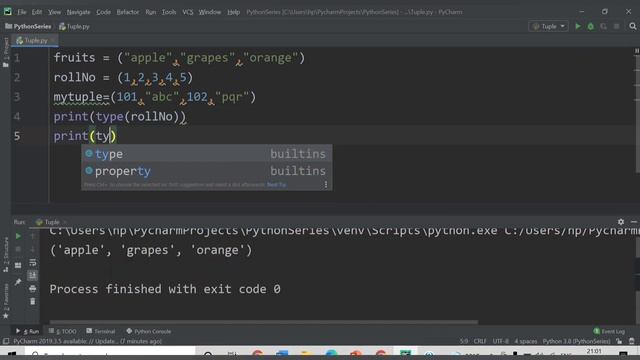This screenshot has width=640, height=360.
Task: Click inside the "grapes" string on line 1
Action: point(207,58)
